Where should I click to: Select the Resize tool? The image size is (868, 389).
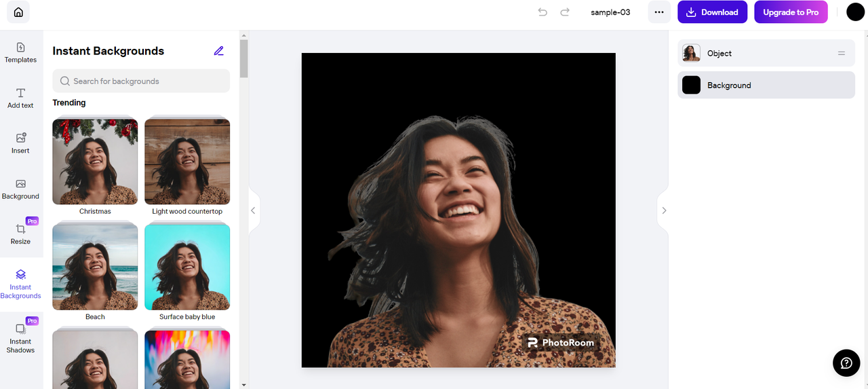(x=20, y=234)
